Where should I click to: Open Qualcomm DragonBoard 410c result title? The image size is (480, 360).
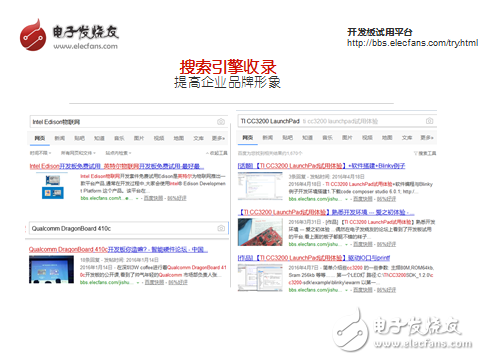[118, 249]
